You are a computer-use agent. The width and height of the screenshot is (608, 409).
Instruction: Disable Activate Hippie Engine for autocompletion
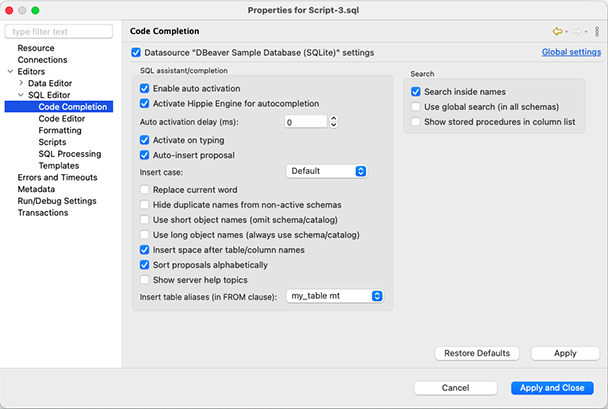pyautogui.click(x=144, y=104)
